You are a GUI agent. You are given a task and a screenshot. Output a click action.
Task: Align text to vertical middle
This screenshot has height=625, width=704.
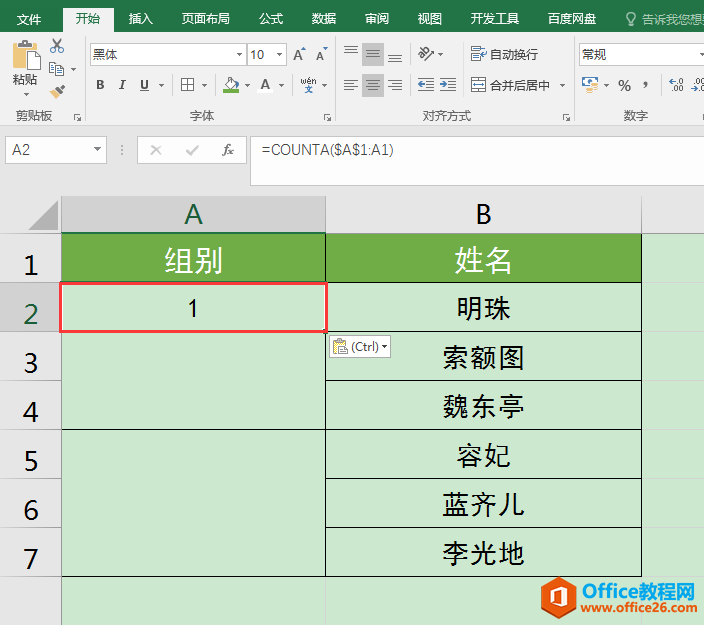373,54
